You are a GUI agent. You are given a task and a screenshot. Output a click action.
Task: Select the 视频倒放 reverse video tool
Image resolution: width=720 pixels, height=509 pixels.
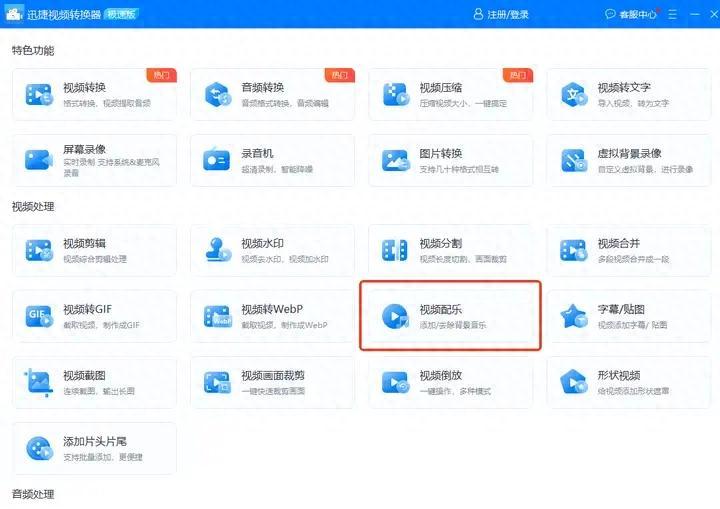pos(450,382)
